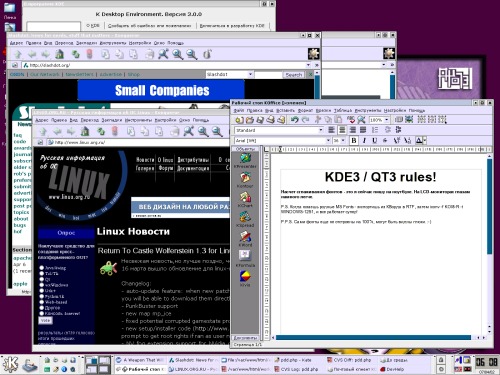Open Закладки menu in Slashdot Konqueror
500x375 pixels.
tap(86, 43)
